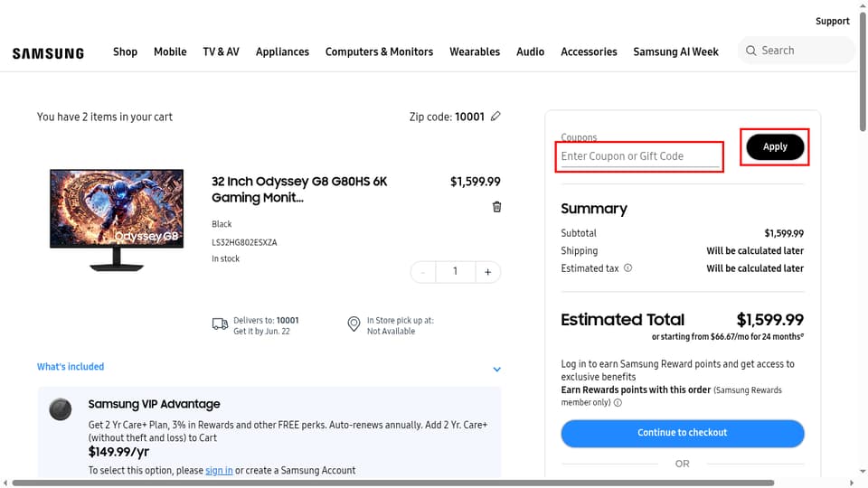Click the delivery truck icon

click(x=220, y=324)
